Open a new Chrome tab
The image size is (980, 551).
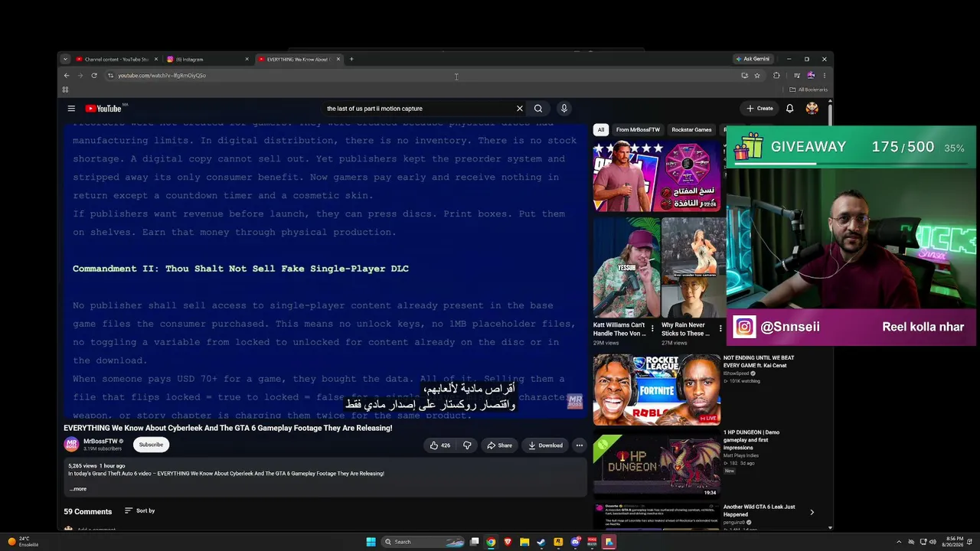coord(351,59)
